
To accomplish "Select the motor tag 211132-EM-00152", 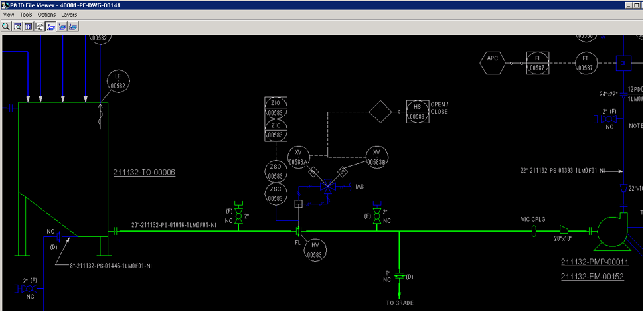I will (592, 277).
